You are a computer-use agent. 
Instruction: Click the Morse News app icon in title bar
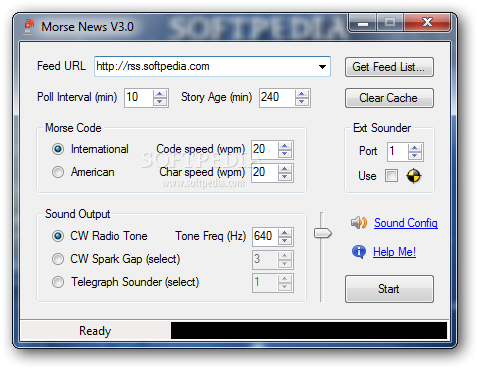(29, 27)
